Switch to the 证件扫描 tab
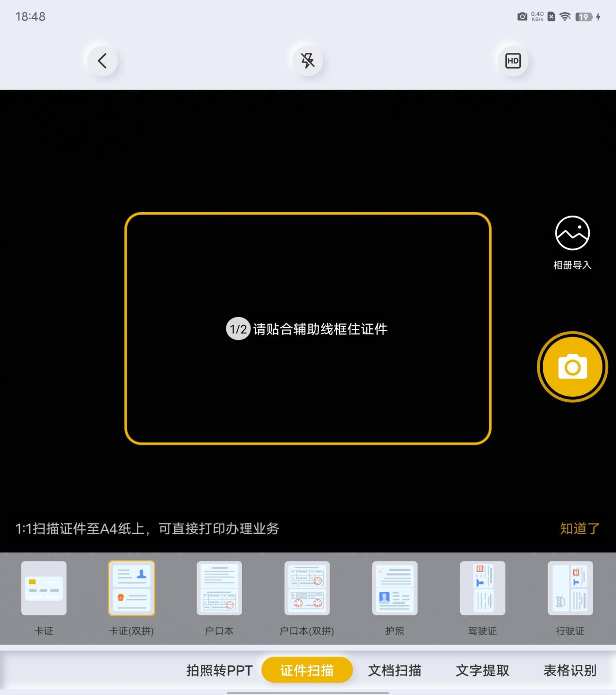This screenshot has width=616, height=695. pos(307,670)
